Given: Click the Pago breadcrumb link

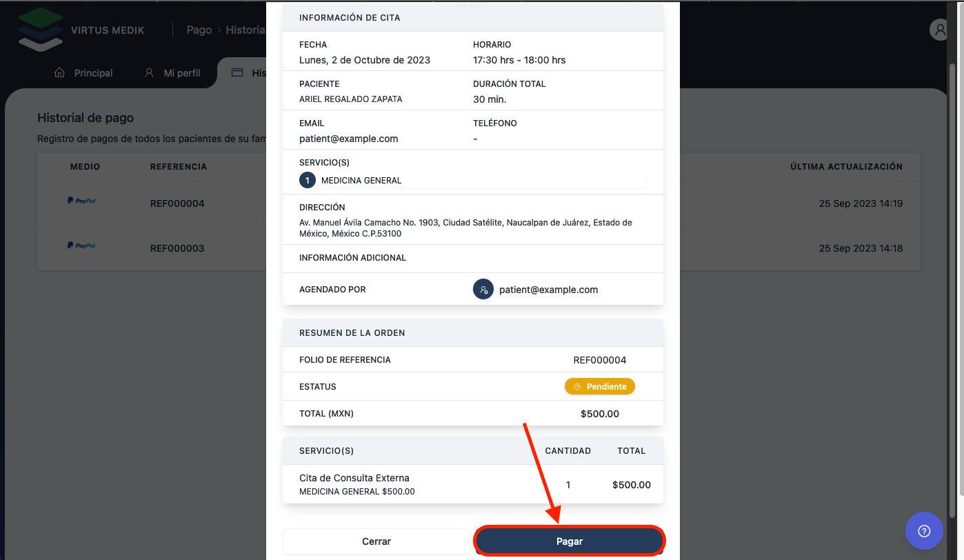Looking at the screenshot, I should [x=199, y=30].
